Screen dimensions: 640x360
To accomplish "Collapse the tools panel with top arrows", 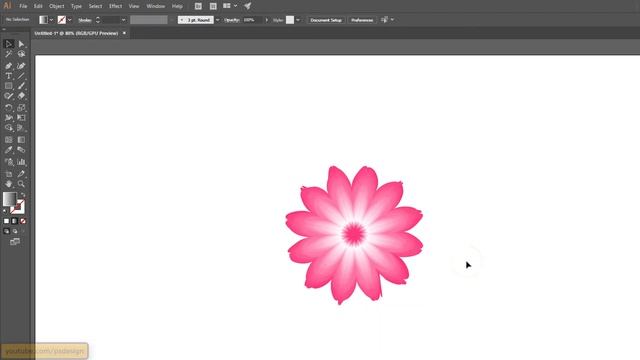I will coord(4,29).
